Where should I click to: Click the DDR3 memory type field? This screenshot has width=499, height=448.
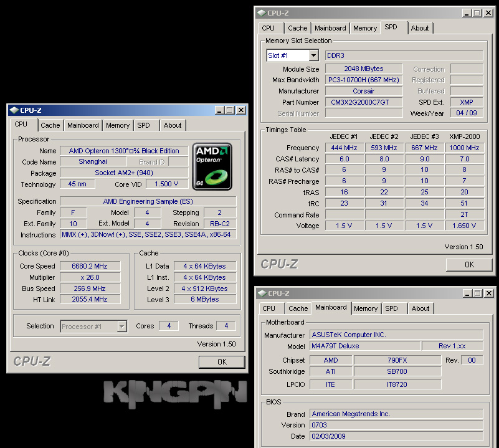point(404,55)
